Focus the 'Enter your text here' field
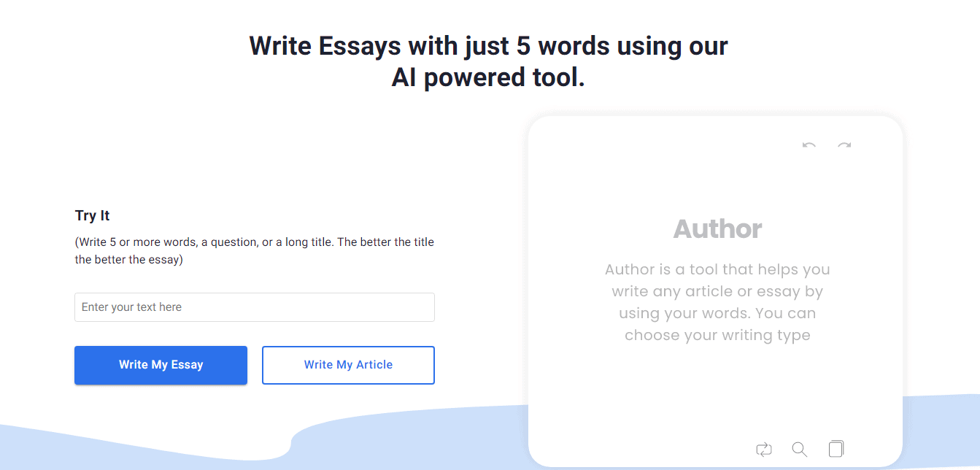The height and width of the screenshot is (470, 980). tap(255, 307)
